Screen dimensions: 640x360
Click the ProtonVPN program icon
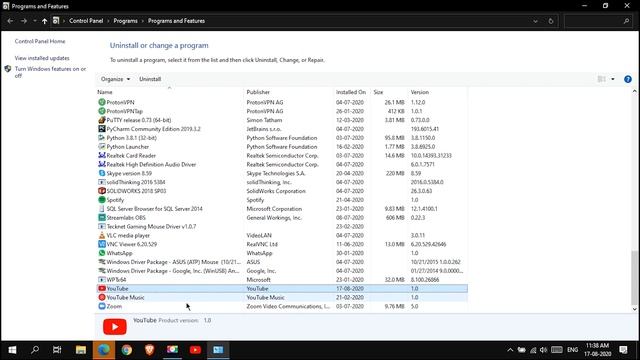coord(102,102)
